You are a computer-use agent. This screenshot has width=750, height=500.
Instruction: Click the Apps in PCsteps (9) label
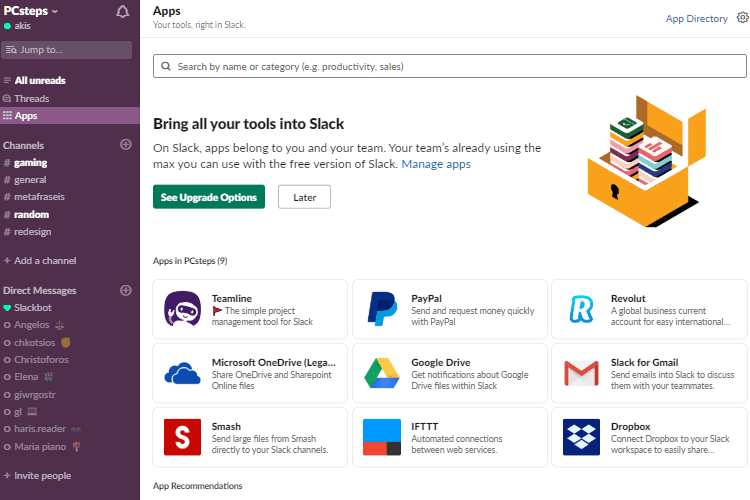tap(190, 261)
